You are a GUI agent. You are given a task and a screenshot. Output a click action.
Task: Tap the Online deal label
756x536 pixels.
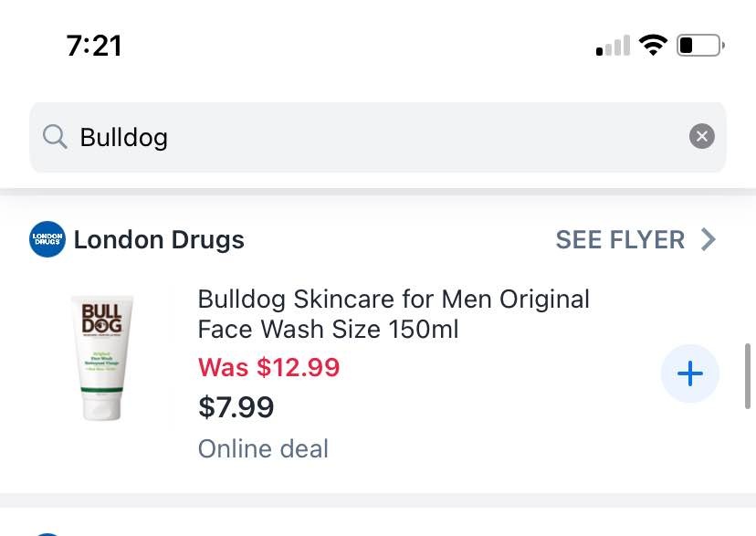(263, 449)
